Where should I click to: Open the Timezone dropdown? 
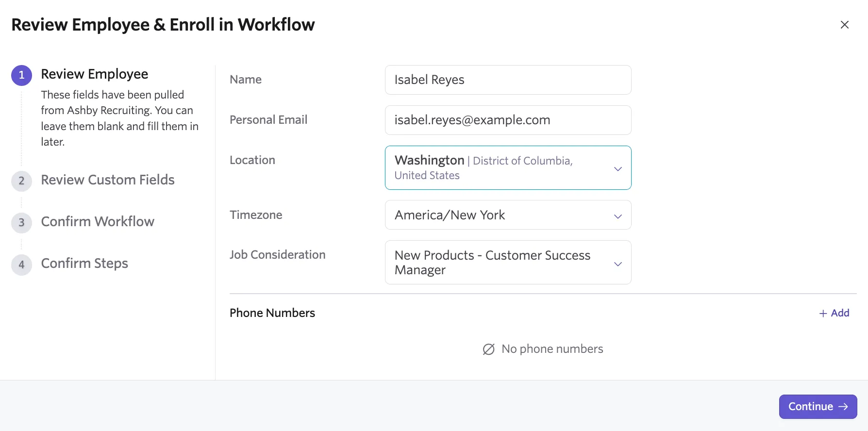[508, 215]
